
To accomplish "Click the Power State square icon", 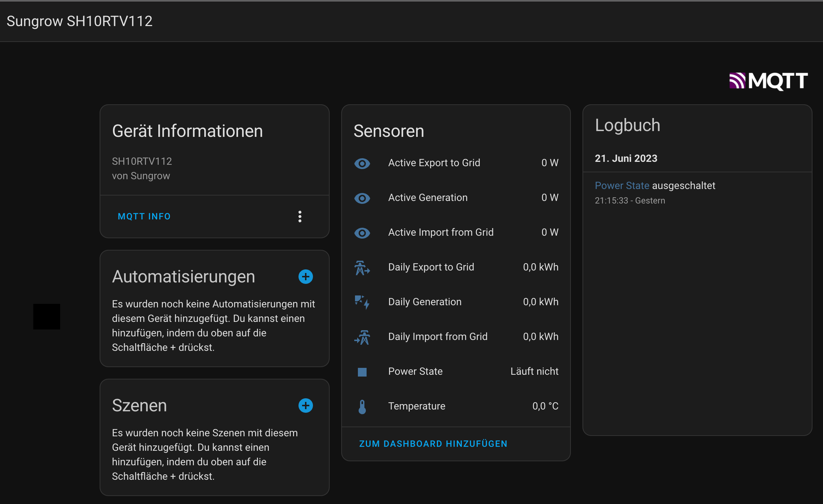I will 362,372.
